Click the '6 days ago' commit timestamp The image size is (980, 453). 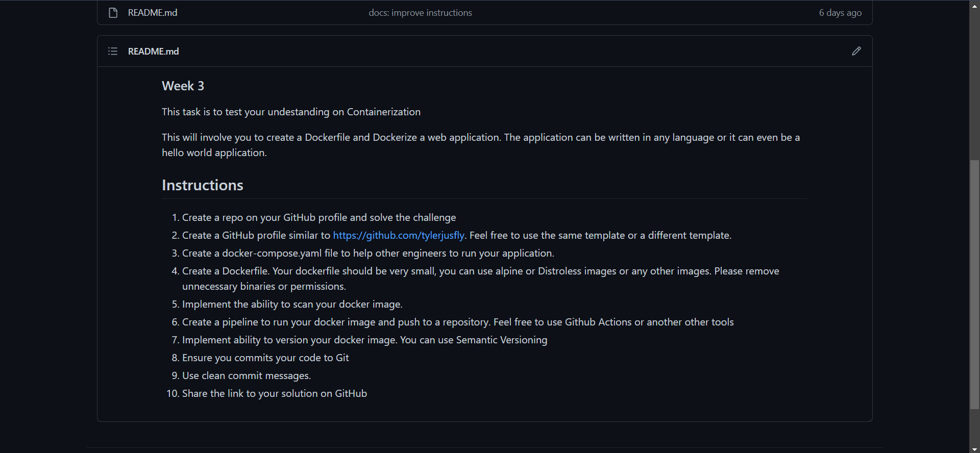840,13
